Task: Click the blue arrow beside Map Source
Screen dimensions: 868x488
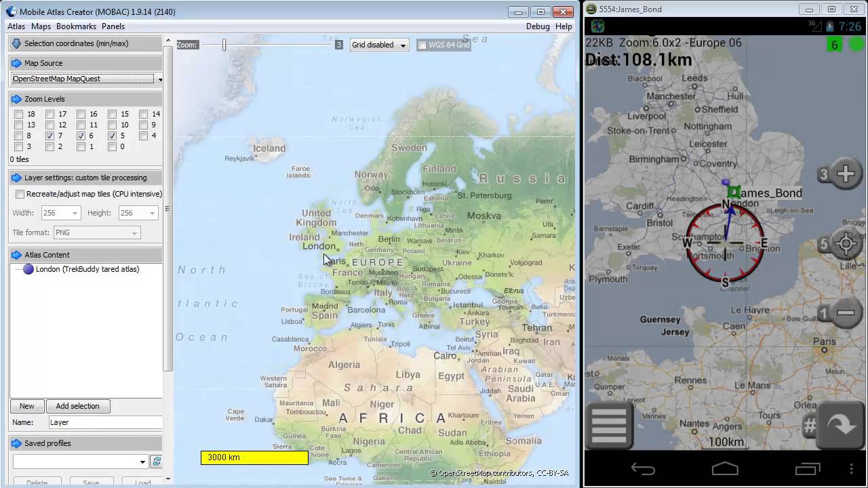Action: tap(17, 63)
